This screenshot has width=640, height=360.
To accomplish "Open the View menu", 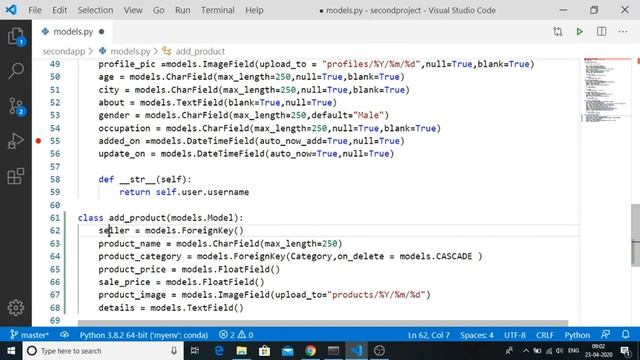I will click(x=133, y=10).
